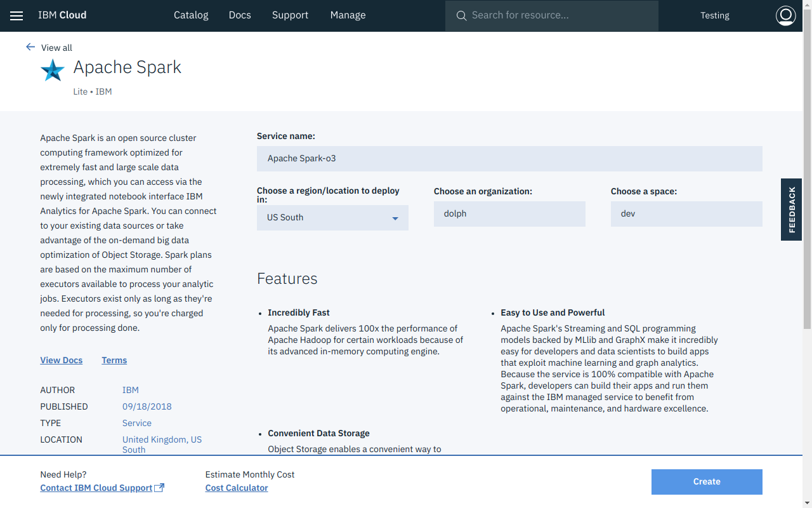
Task: Click Easy to Use and Powerful title
Action: (x=553, y=312)
